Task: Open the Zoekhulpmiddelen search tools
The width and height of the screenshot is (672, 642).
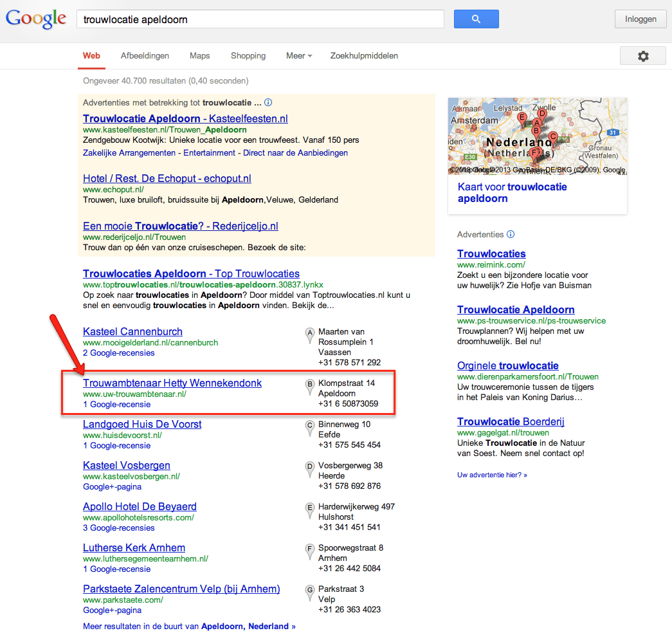Action: tap(364, 56)
